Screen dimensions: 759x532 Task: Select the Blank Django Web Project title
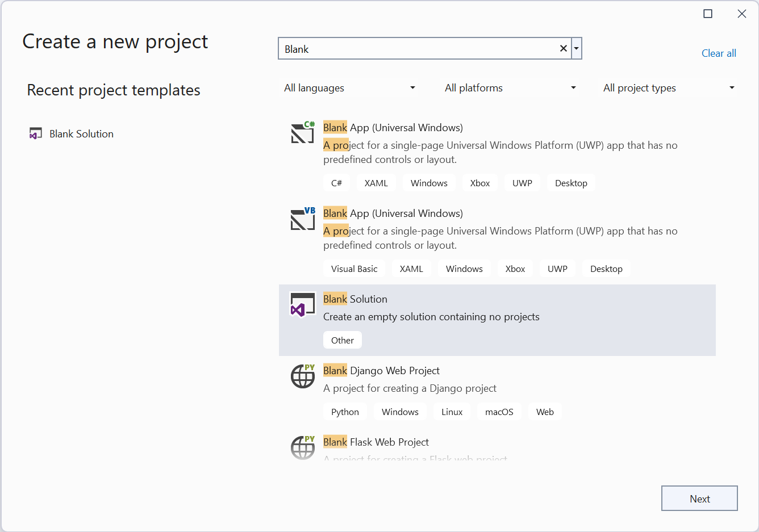381,371
